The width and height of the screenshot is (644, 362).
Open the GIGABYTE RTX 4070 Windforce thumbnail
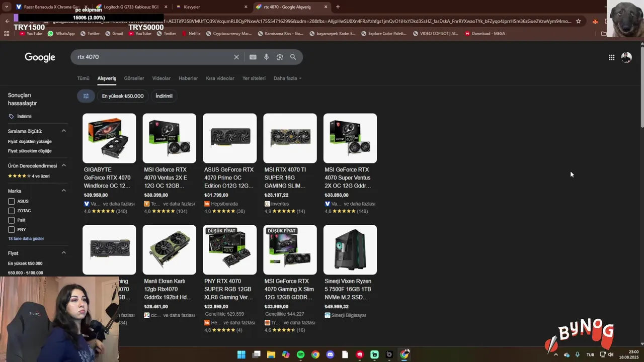(x=109, y=138)
